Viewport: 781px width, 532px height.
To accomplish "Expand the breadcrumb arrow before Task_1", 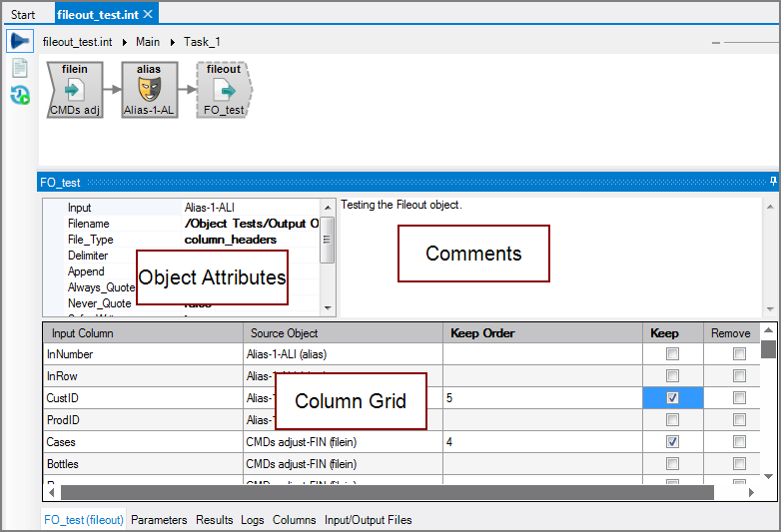I will (x=173, y=42).
